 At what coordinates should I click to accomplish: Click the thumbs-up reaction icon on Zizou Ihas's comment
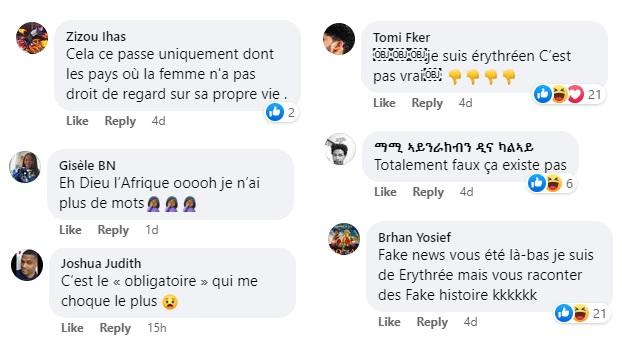point(275,112)
